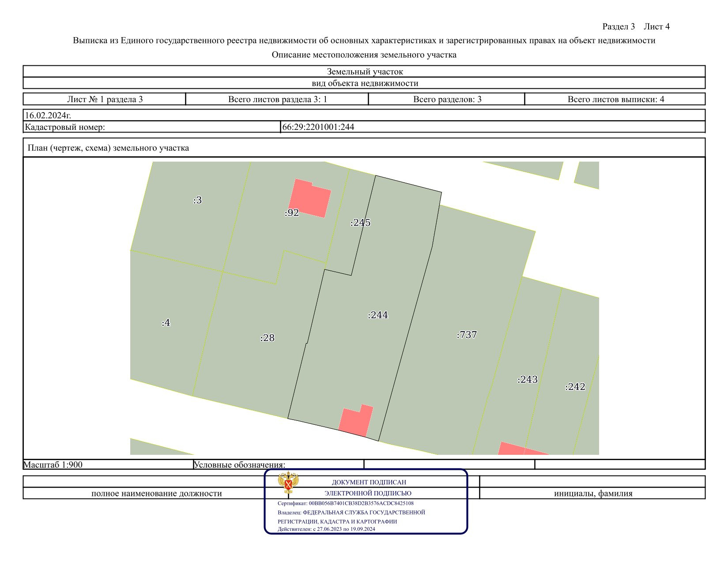Click cadastral number 66:29:2201001:244
728x563 pixels.
(x=318, y=127)
